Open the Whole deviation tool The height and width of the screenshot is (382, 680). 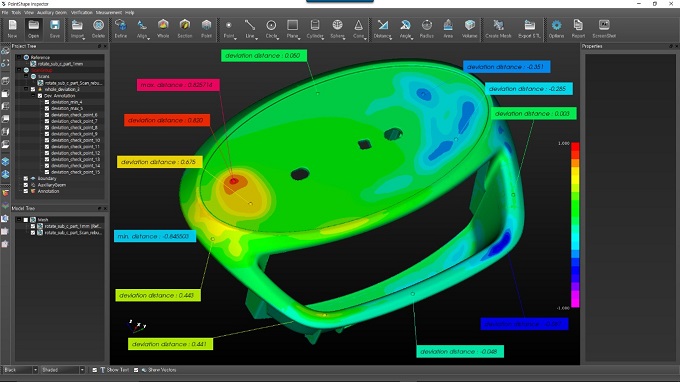tap(163, 29)
